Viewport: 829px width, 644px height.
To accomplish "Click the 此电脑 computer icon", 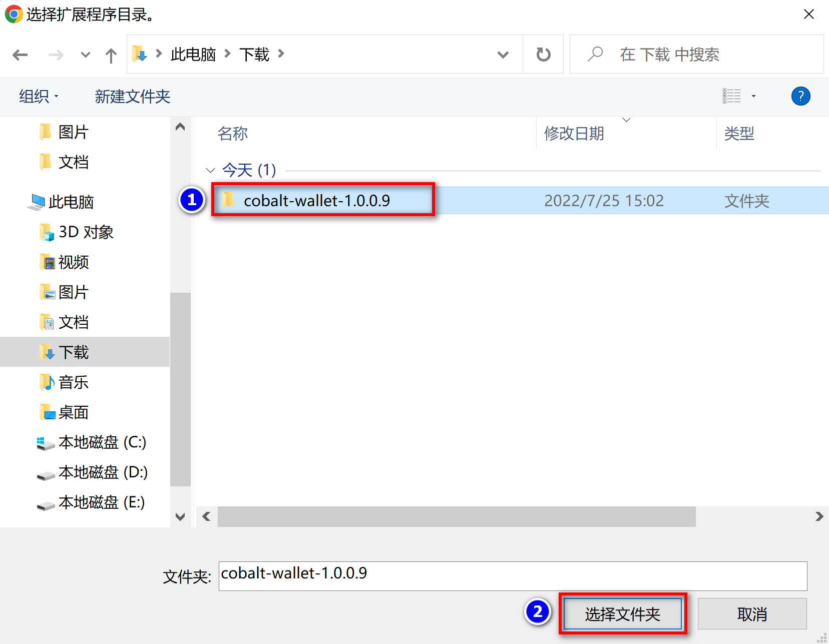I will coord(36,202).
